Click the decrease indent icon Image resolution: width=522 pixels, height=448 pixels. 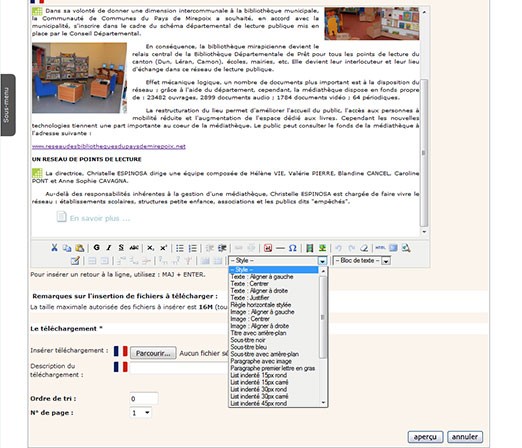(x=209, y=248)
